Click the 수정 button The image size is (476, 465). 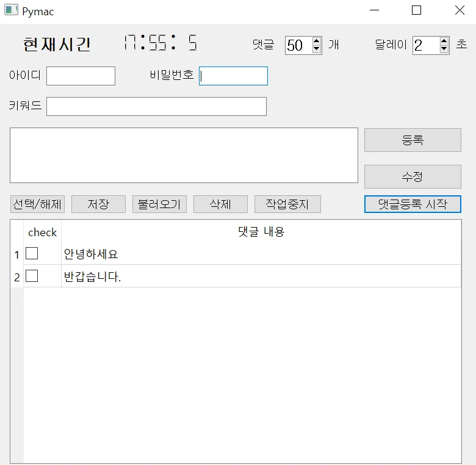[413, 176]
